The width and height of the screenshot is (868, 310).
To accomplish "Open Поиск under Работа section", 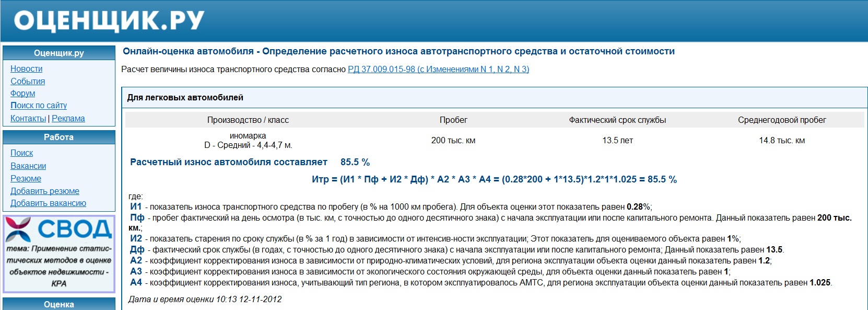I will point(22,153).
